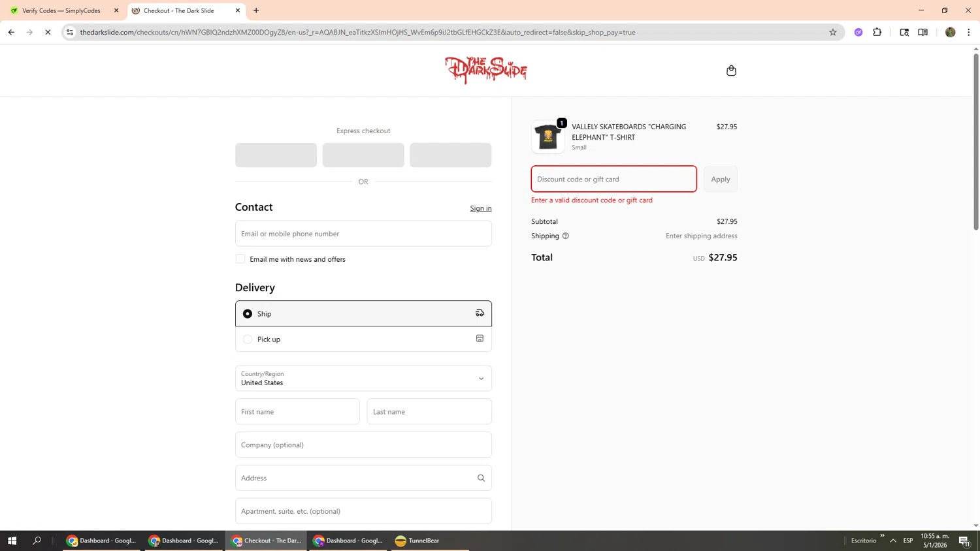Click the middle express checkout button

pyautogui.click(x=363, y=155)
